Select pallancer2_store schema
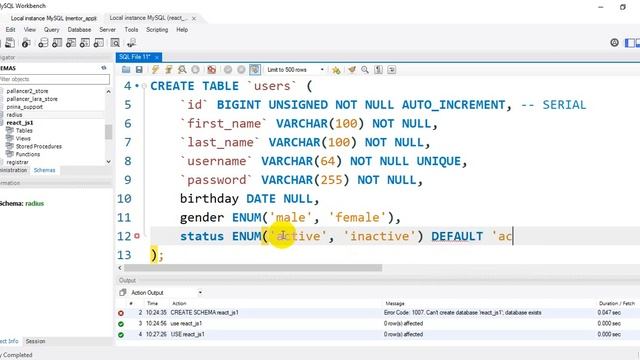 pyautogui.click(x=27, y=91)
